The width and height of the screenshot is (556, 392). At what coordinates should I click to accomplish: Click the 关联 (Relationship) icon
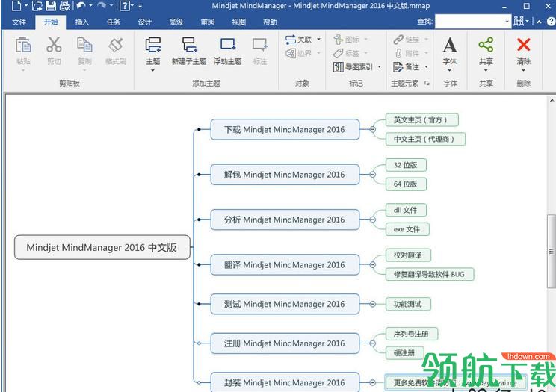point(291,40)
